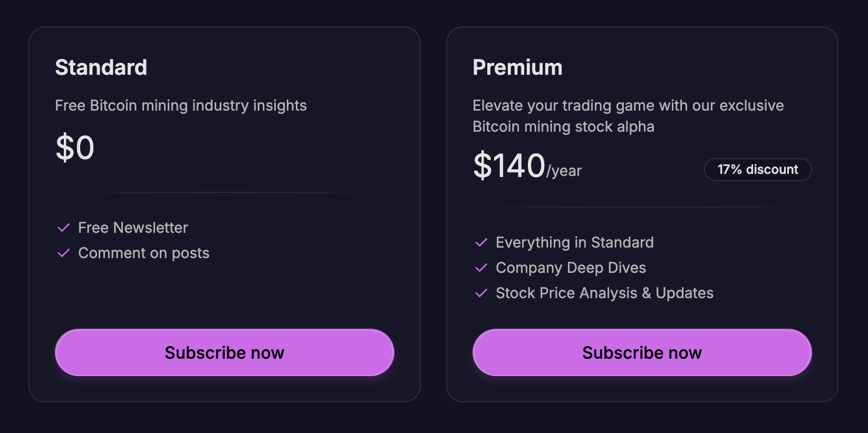
Task: Click the checkmark beside Comment on posts
Action: click(x=64, y=253)
